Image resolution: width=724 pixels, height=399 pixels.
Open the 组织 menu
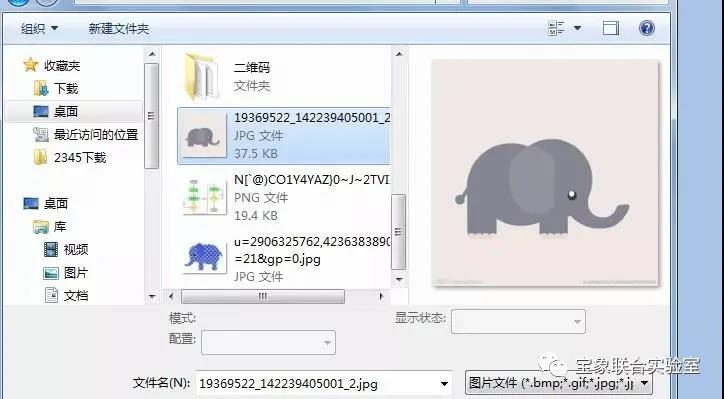[x=39, y=29]
